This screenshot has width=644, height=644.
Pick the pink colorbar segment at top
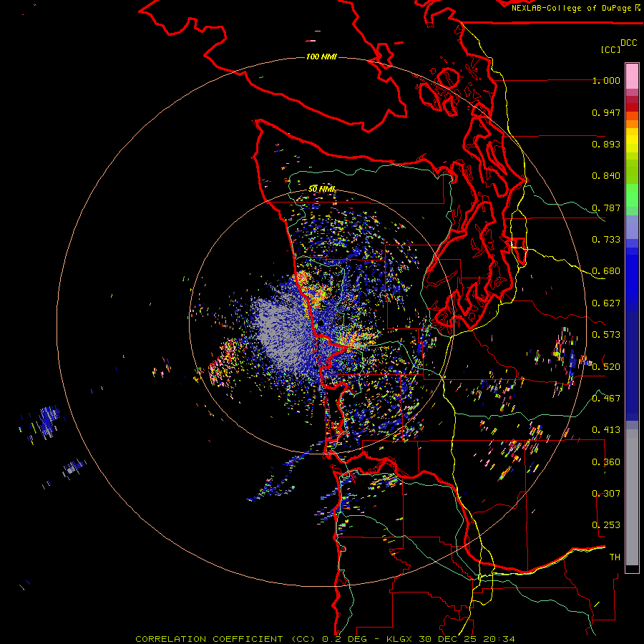pyautogui.click(x=632, y=76)
